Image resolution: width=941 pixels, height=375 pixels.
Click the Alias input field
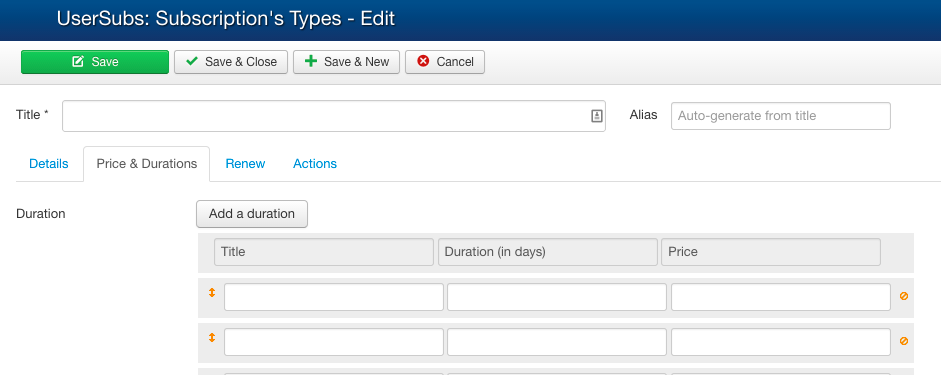(781, 116)
